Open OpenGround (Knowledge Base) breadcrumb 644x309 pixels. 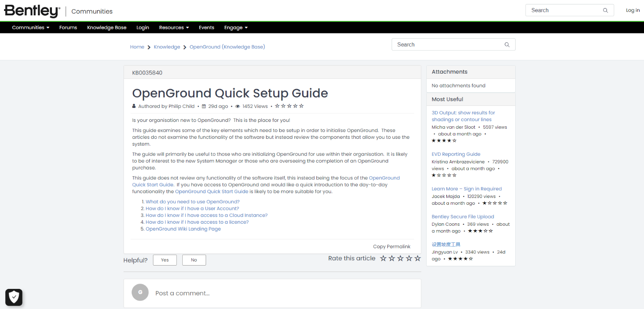[x=227, y=47]
